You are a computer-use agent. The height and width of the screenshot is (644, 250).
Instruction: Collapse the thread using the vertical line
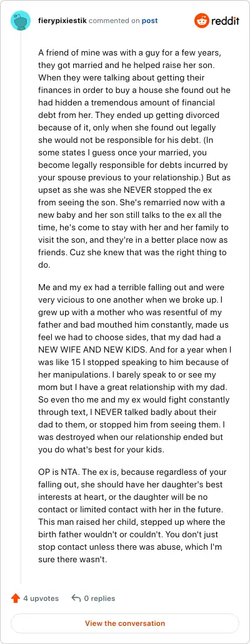pyautogui.click(x=21, y=308)
